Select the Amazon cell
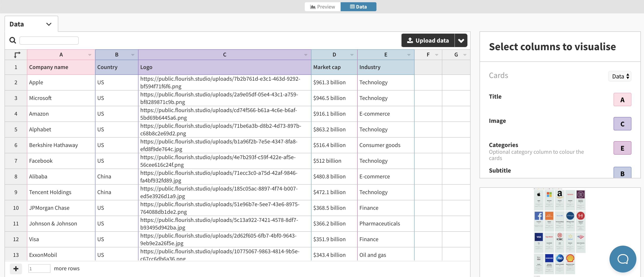 (61, 114)
